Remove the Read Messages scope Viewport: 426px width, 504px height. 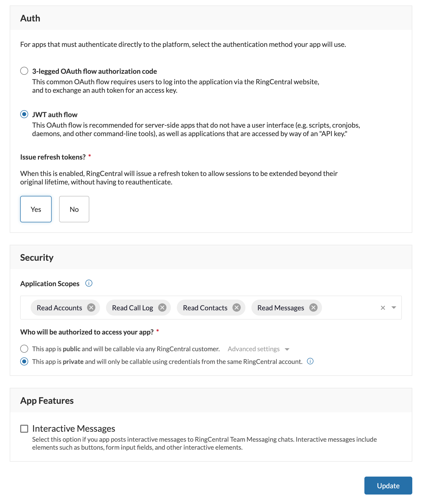(314, 308)
